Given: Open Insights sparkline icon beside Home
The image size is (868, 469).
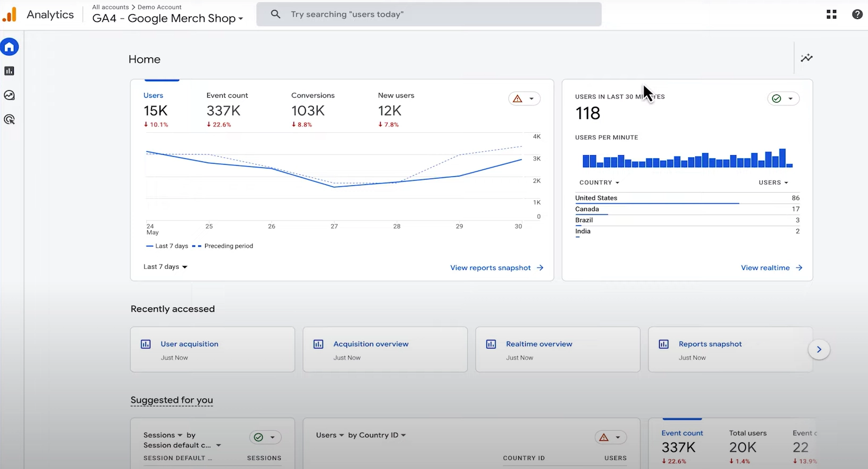Looking at the screenshot, I should (x=806, y=58).
